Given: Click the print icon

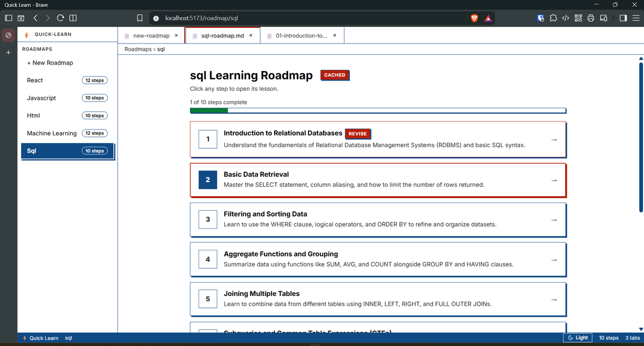Looking at the screenshot, I should coord(590,18).
